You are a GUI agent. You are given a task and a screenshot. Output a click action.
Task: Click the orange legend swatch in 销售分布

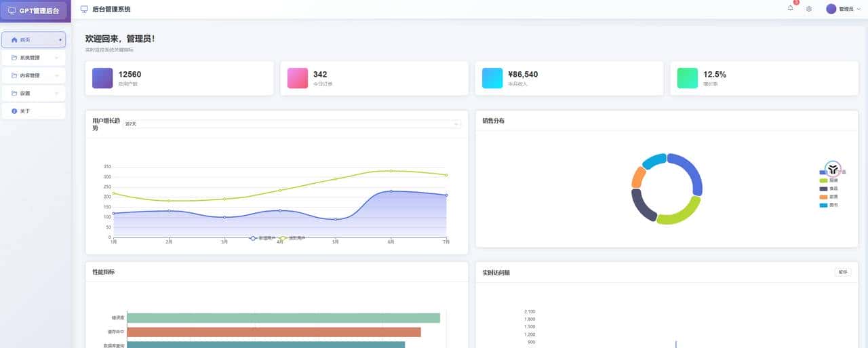(x=823, y=197)
